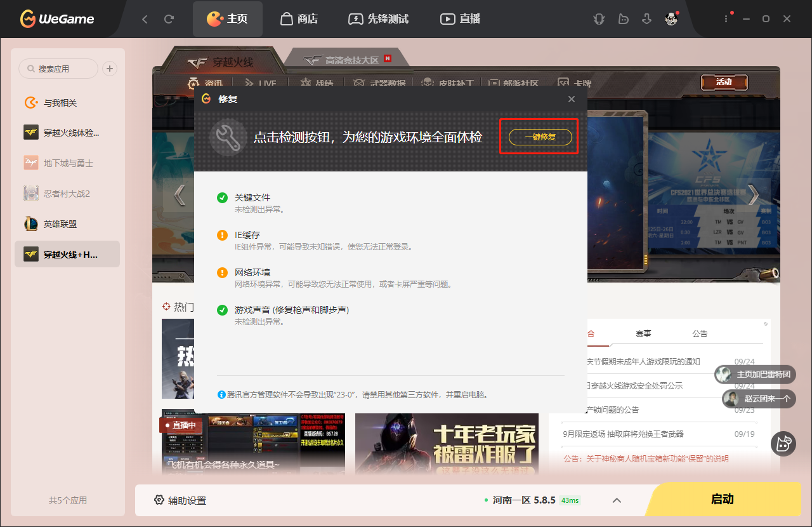Image resolution: width=812 pixels, height=527 pixels.
Task: Open the 直播中 stream thumbnail
Action: (253, 443)
